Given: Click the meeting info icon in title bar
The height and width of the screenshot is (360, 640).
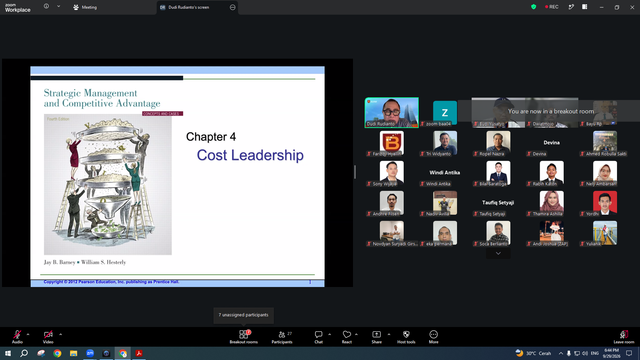Looking at the screenshot, I should pos(46,7).
